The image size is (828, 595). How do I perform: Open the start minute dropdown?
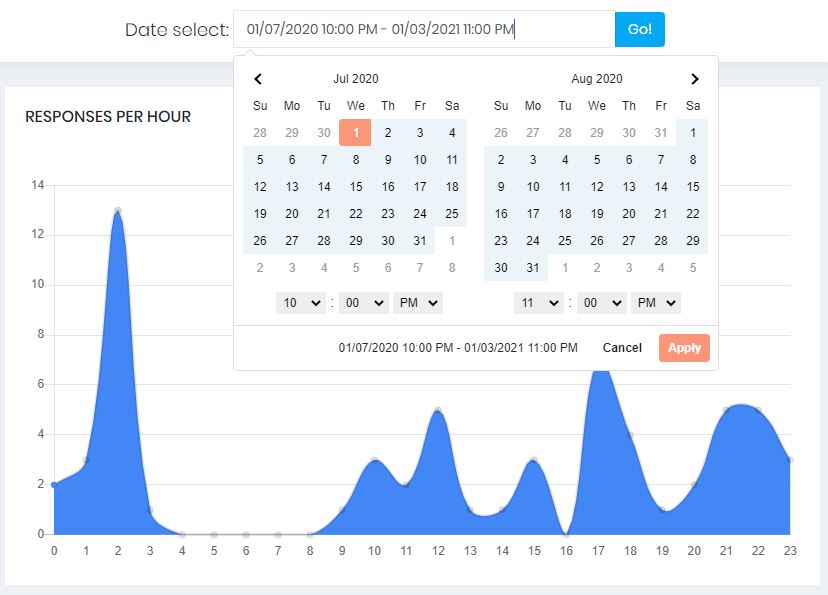click(363, 303)
